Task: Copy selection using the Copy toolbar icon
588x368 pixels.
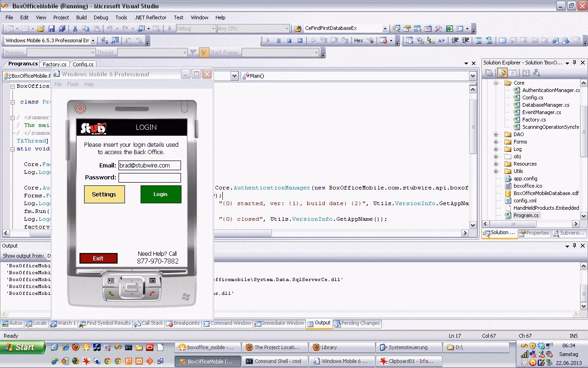Action: coord(85,29)
